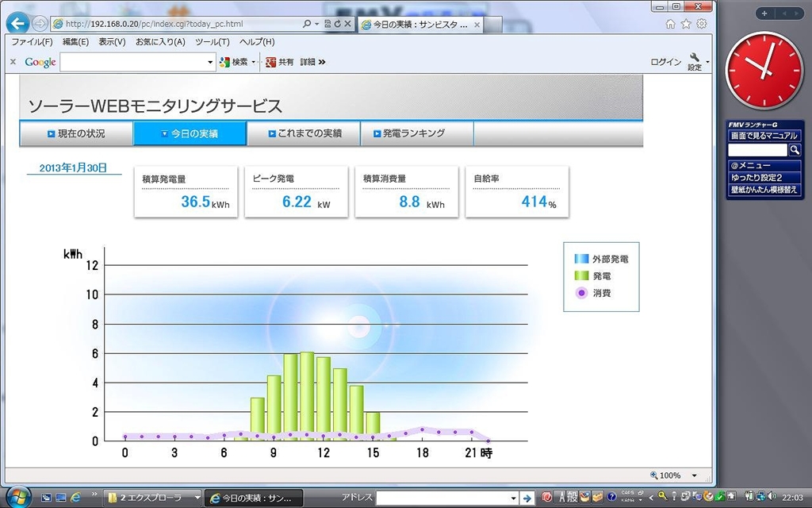The image size is (812, 508).
Task: Open the 表示(V) menu
Action: coord(112,42)
